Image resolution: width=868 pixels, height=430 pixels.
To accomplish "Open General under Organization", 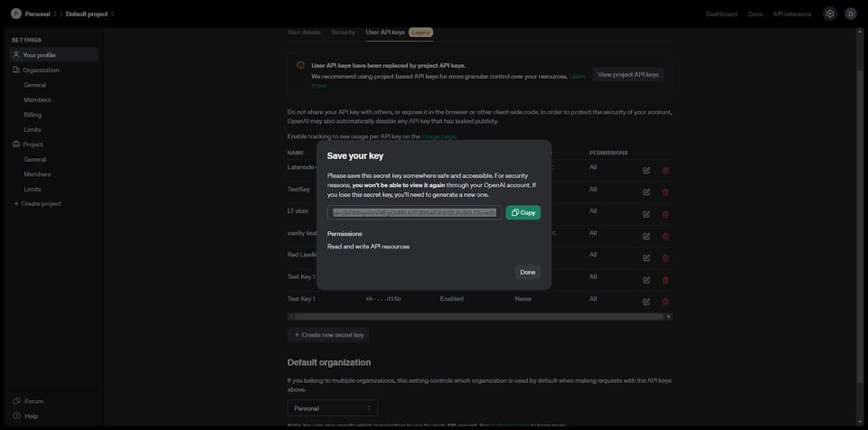I will pos(35,85).
